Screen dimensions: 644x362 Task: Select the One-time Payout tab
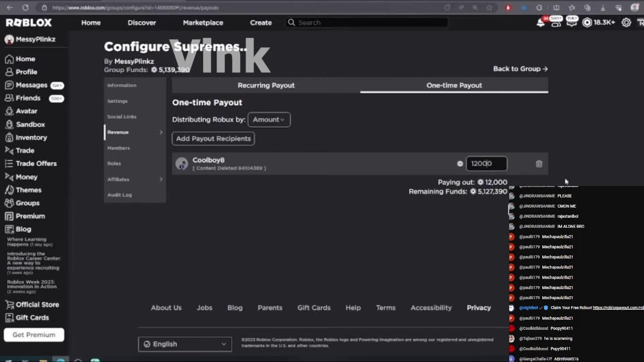point(454,85)
